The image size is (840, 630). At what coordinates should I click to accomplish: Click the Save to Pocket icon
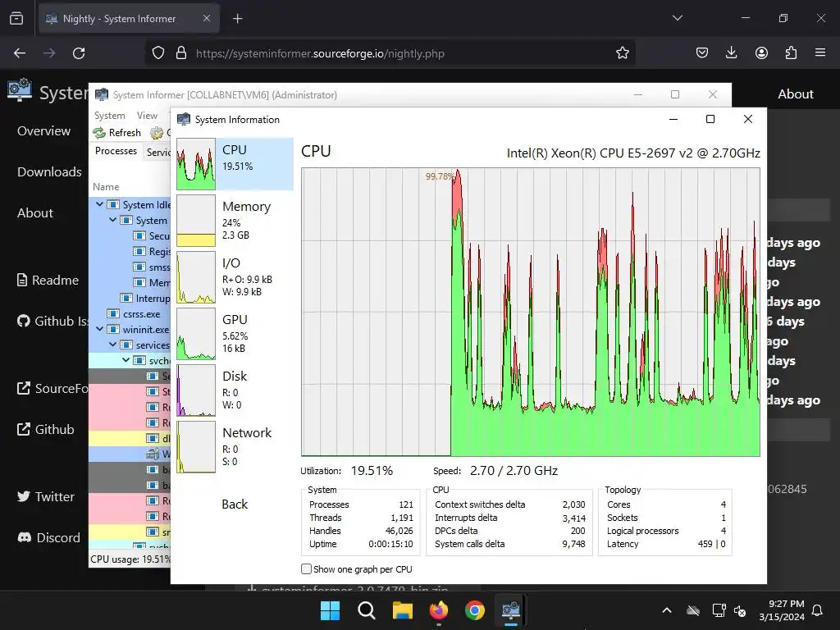point(702,52)
